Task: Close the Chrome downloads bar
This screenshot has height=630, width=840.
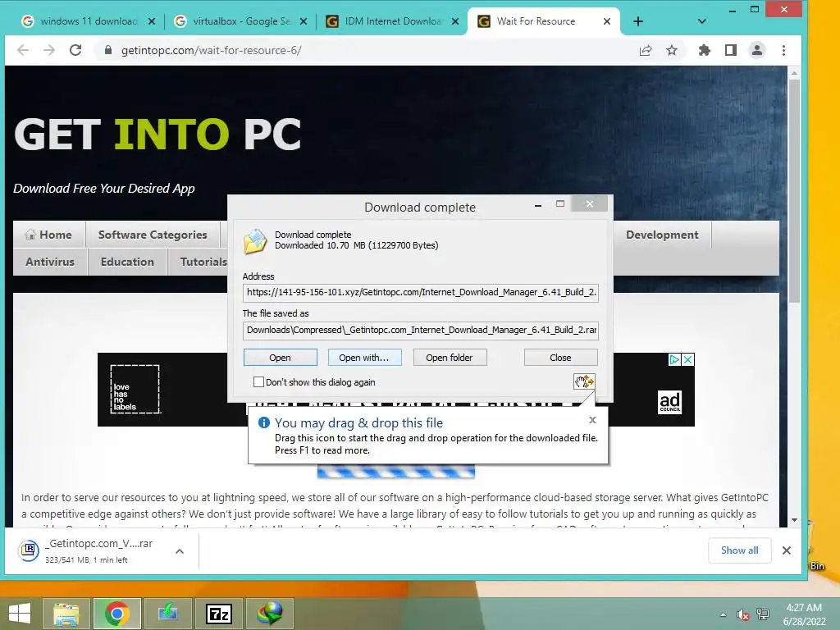Action: 787,550
